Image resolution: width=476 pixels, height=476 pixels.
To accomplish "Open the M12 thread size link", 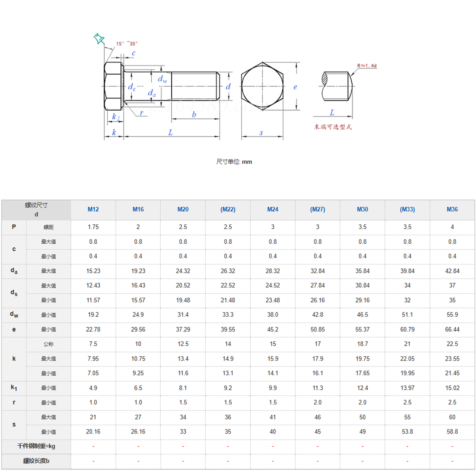I will tap(93, 209).
